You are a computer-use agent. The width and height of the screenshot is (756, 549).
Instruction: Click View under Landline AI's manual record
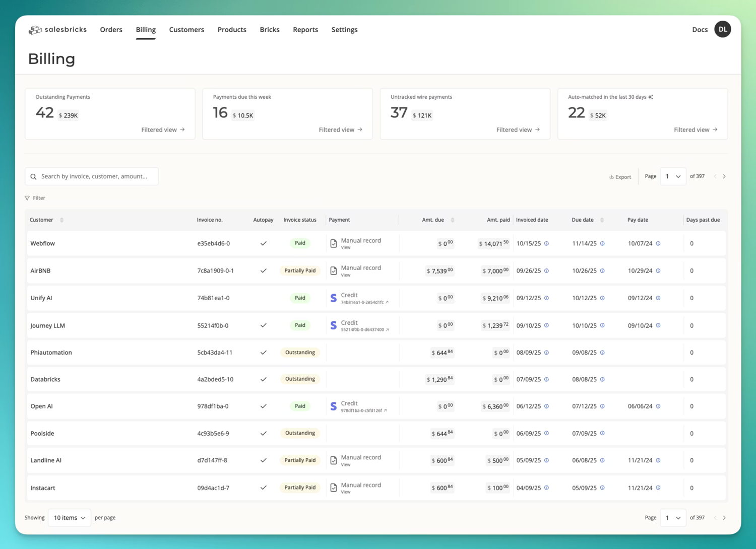point(346,464)
